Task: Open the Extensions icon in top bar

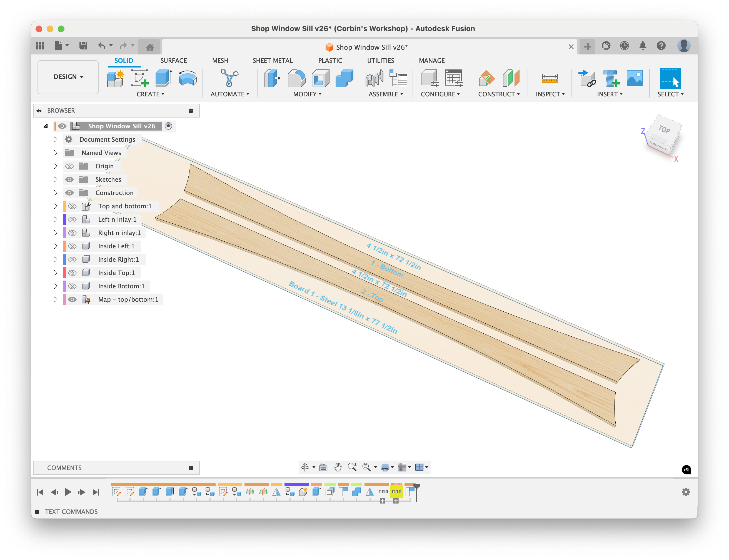Action: (606, 46)
